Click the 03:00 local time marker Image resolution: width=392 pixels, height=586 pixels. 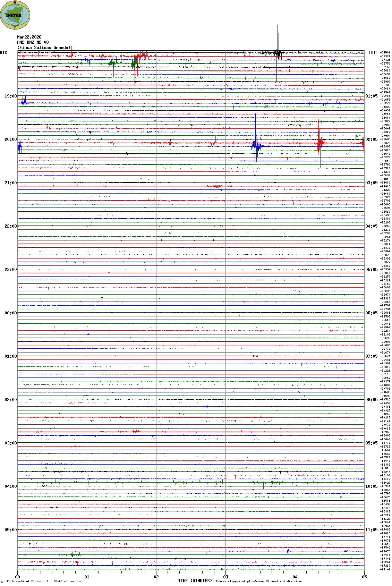click(10, 443)
